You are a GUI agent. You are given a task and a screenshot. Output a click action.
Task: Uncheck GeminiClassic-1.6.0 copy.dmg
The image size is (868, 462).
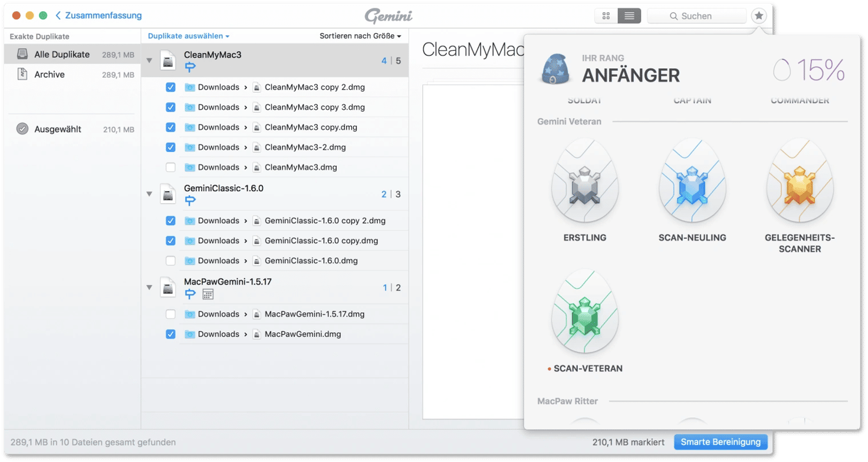click(x=170, y=241)
